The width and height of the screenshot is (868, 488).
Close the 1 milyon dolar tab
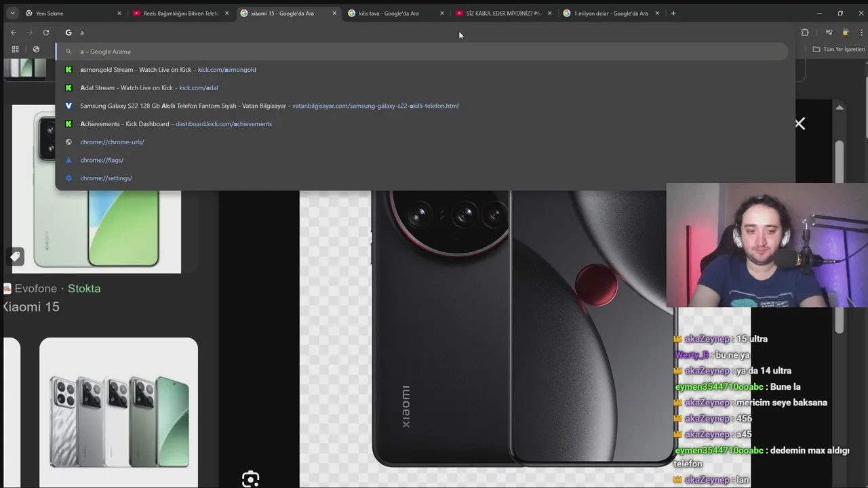click(657, 13)
